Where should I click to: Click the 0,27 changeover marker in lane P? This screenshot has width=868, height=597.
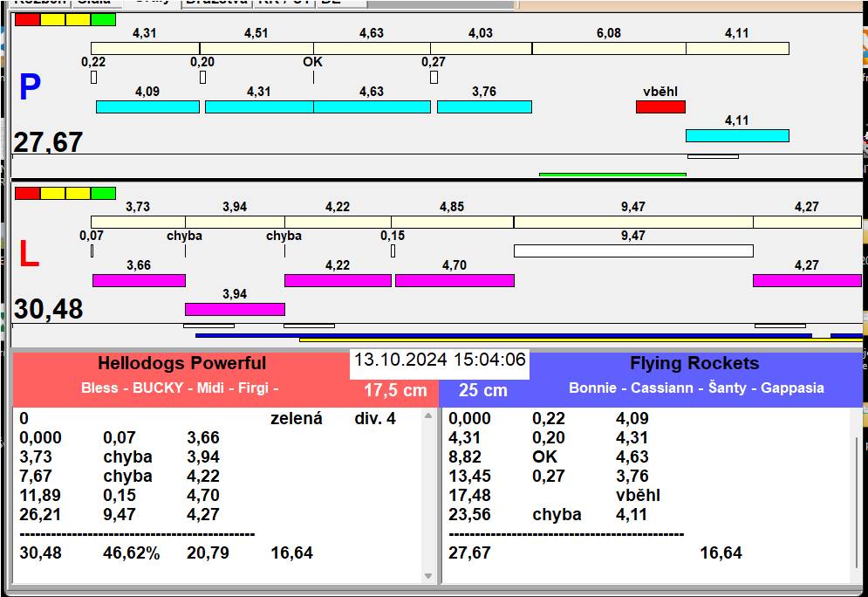434,77
